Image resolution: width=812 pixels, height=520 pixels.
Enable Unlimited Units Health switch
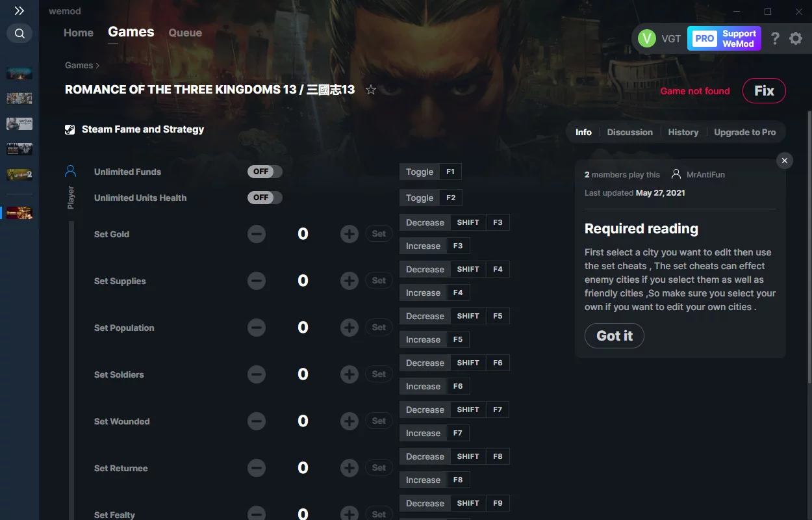[x=265, y=198]
